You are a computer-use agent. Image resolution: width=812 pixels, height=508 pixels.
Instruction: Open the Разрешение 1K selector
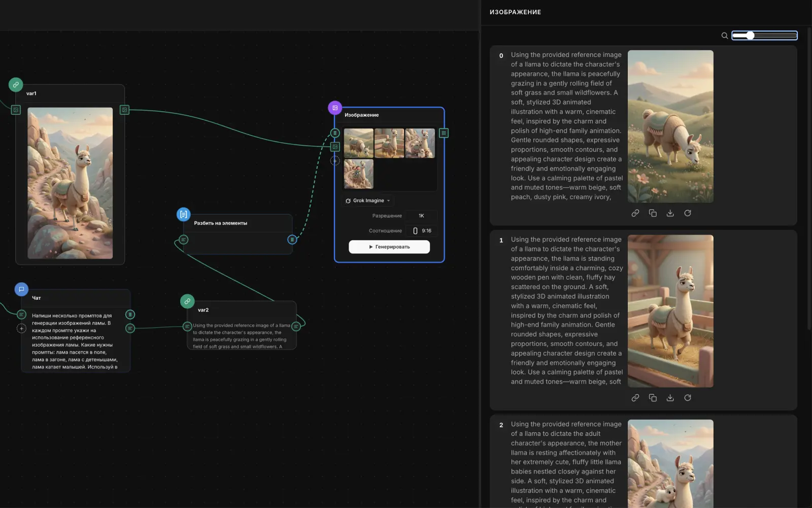point(421,216)
